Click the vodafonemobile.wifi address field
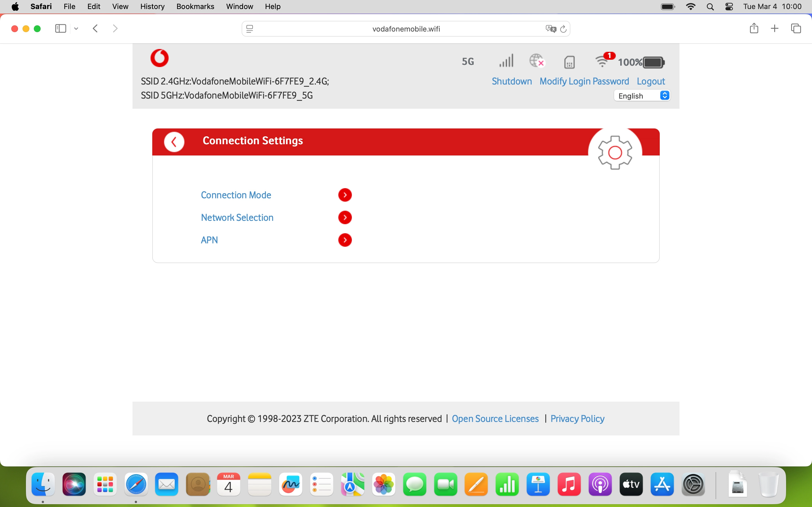812x507 pixels. 406,29
